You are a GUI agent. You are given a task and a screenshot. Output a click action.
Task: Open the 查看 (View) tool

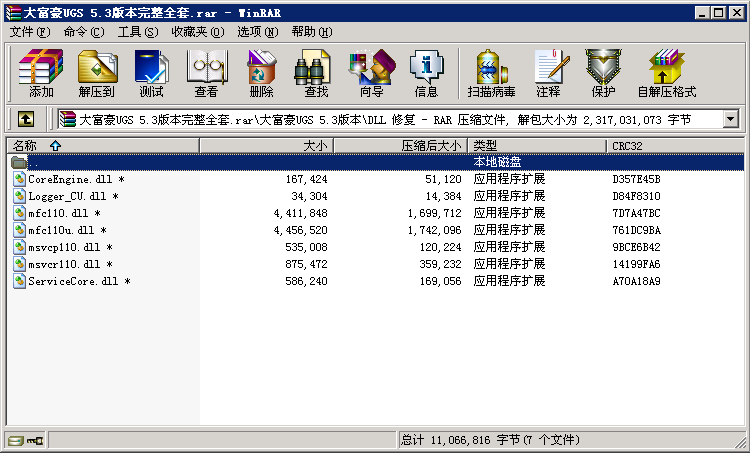tap(206, 73)
